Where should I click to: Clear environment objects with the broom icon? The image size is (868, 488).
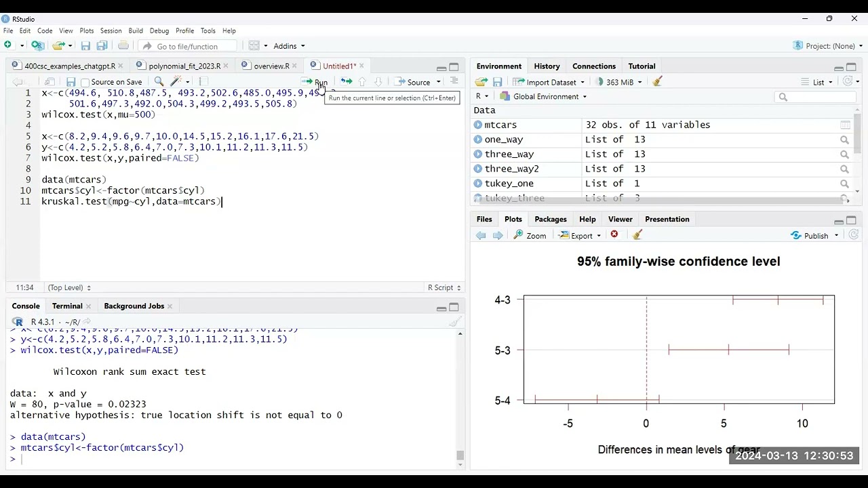tap(657, 81)
